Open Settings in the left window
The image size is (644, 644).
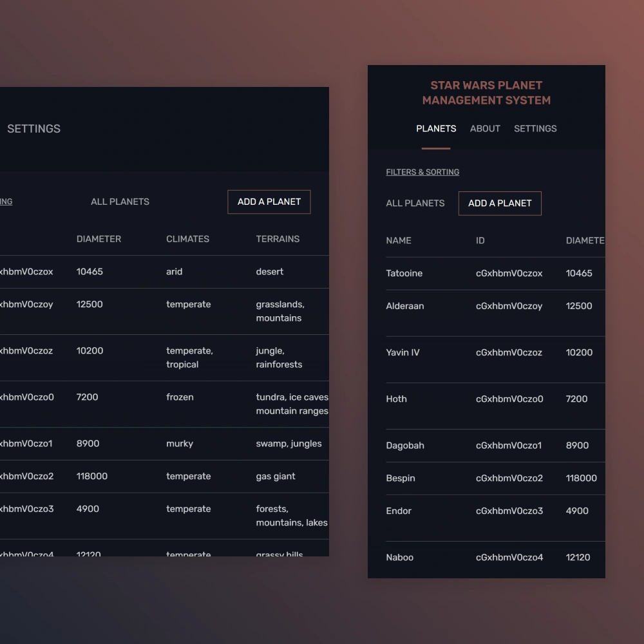[x=33, y=129]
